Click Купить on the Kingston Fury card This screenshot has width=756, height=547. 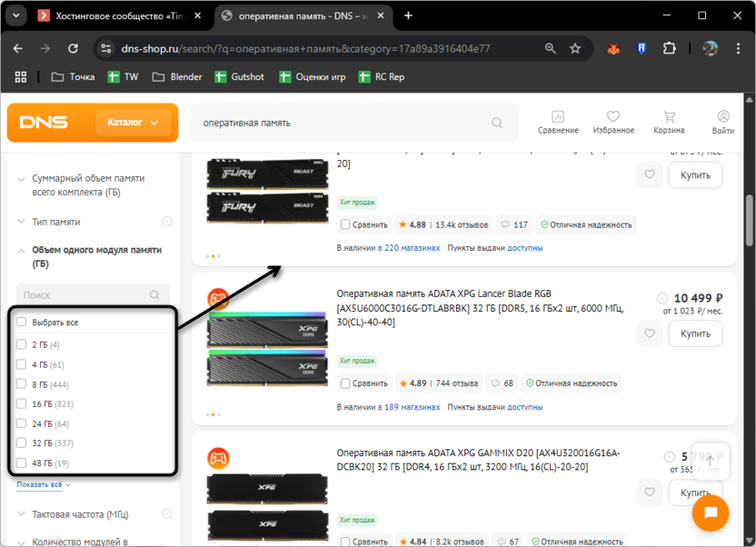695,174
